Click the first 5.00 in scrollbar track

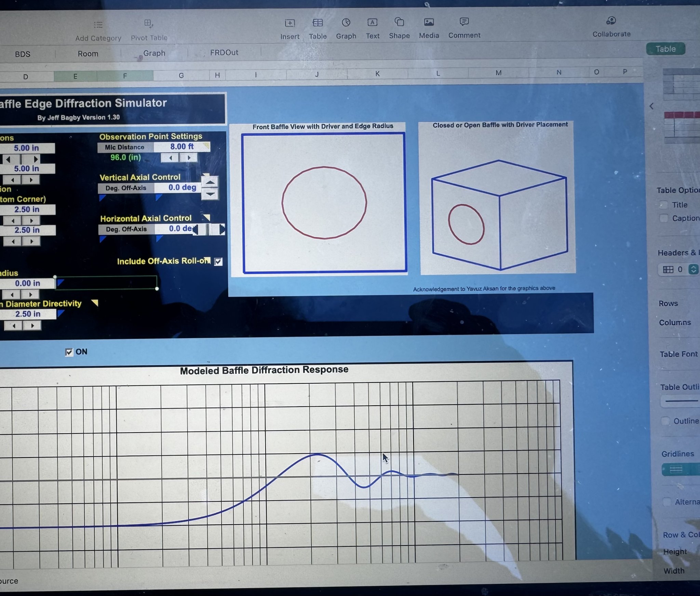22,159
